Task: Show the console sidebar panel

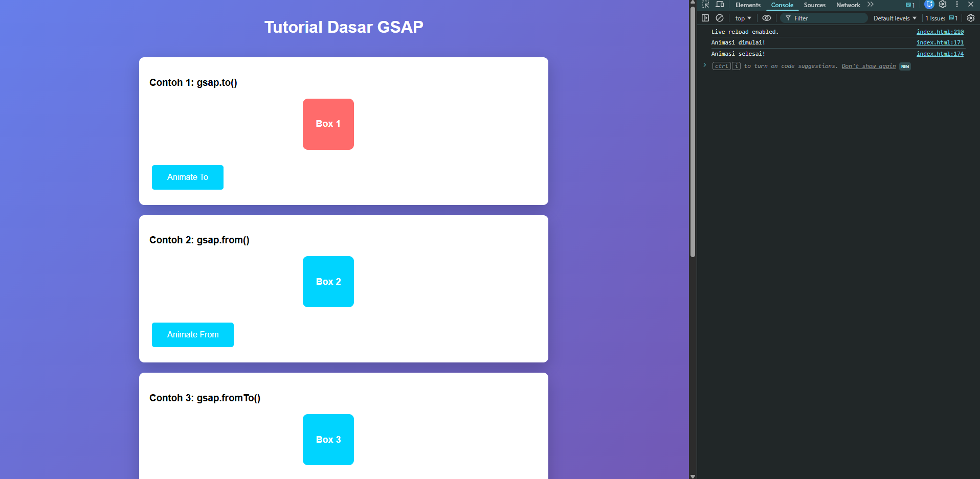Action: (705, 18)
